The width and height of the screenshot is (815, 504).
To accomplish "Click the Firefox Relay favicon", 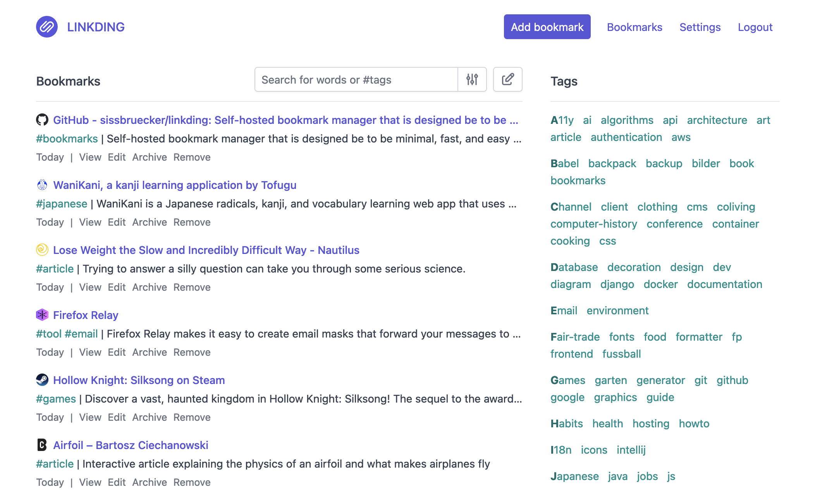I will click(42, 315).
